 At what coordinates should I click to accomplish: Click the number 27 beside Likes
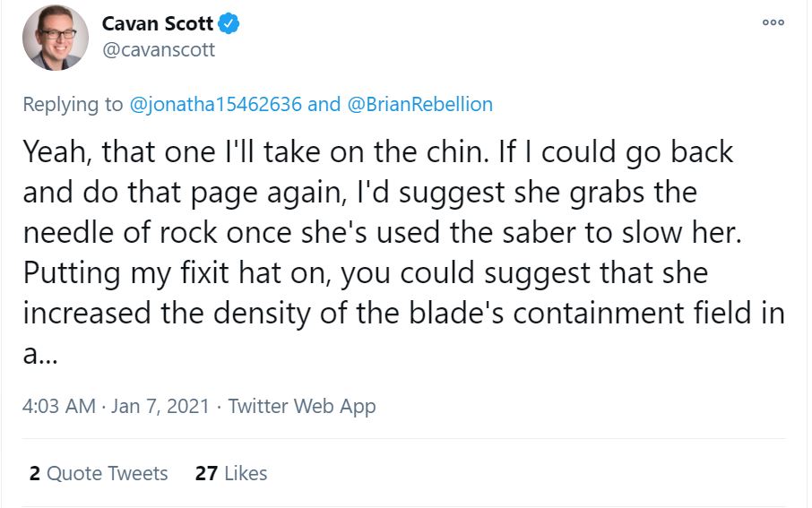point(206,473)
